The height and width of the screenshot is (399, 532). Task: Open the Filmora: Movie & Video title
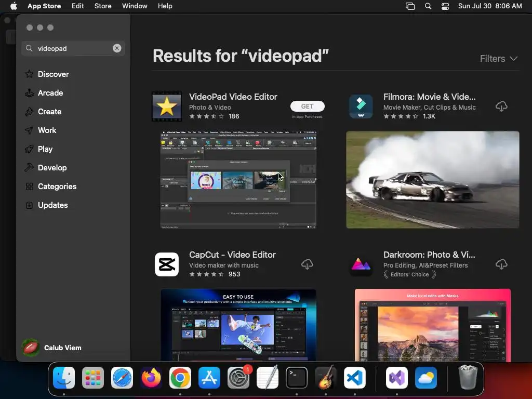click(x=430, y=97)
